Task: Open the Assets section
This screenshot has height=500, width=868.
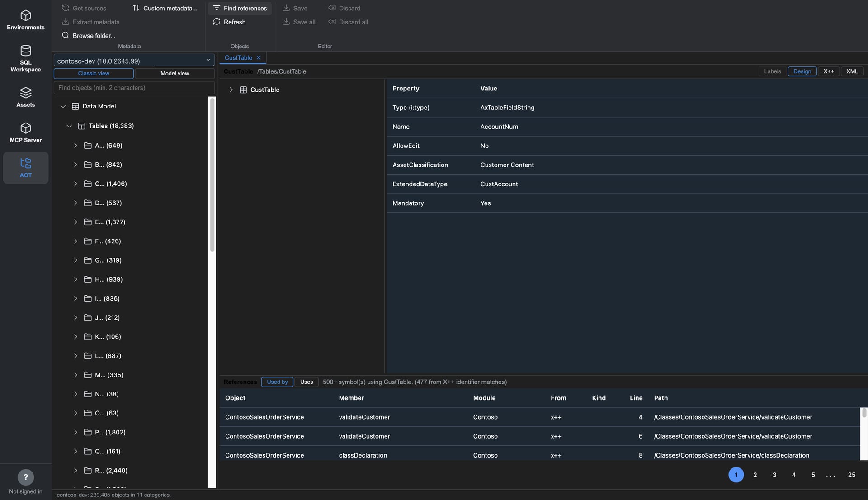Action: click(26, 97)
